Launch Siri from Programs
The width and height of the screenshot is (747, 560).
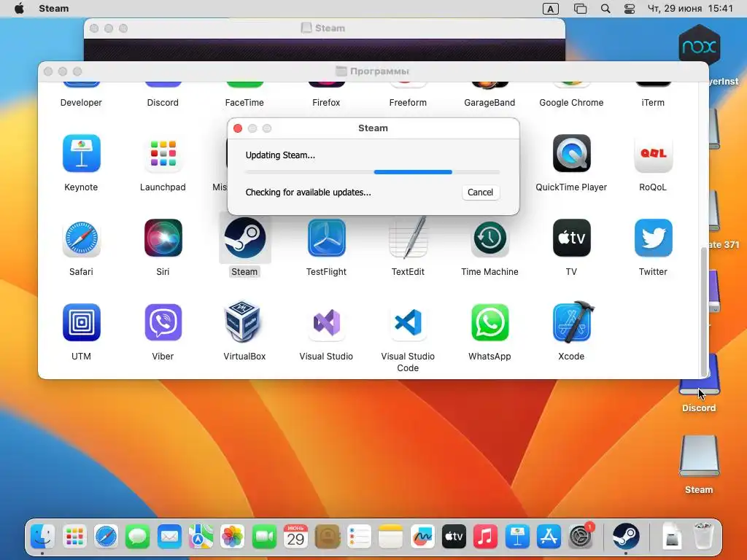pyautogui.click(x=163, y=238)
